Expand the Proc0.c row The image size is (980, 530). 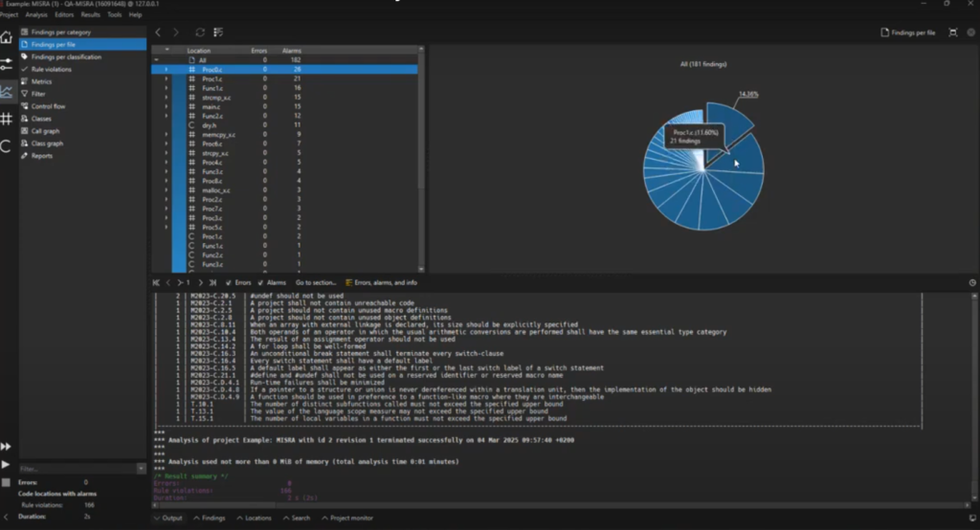click(167, 70)
